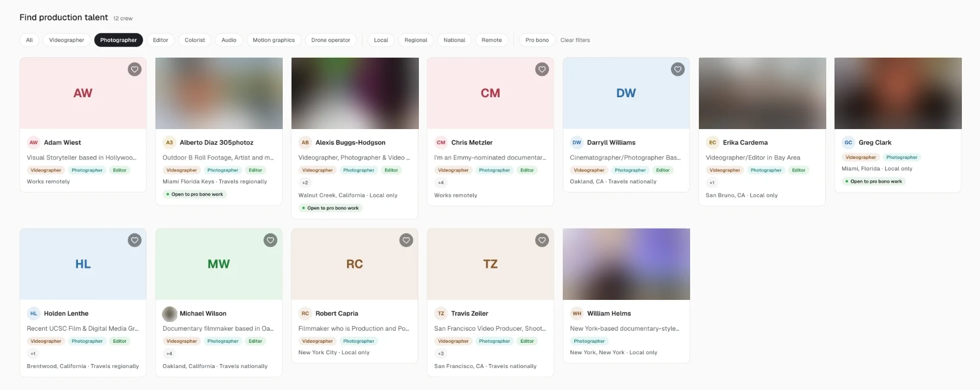Screen dimensions: 980x390
Task: Open Alberto Diaz 305photoz profile name
Action: 216,142
